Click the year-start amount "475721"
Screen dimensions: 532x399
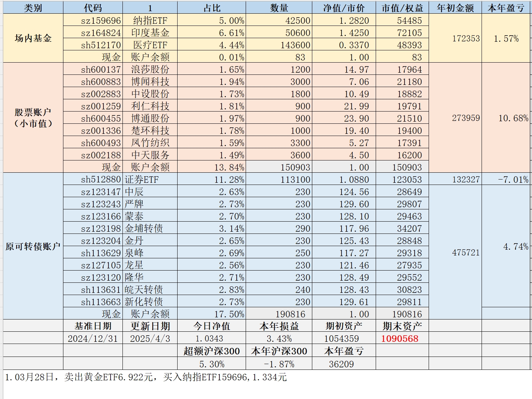click(455, 253)
